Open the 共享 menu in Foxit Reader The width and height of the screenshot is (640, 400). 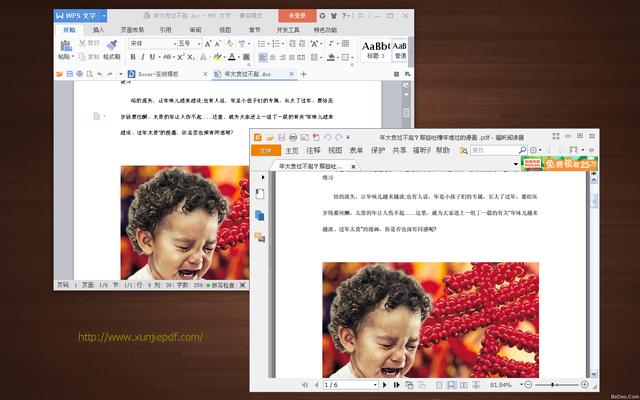(x=399, y=151)
